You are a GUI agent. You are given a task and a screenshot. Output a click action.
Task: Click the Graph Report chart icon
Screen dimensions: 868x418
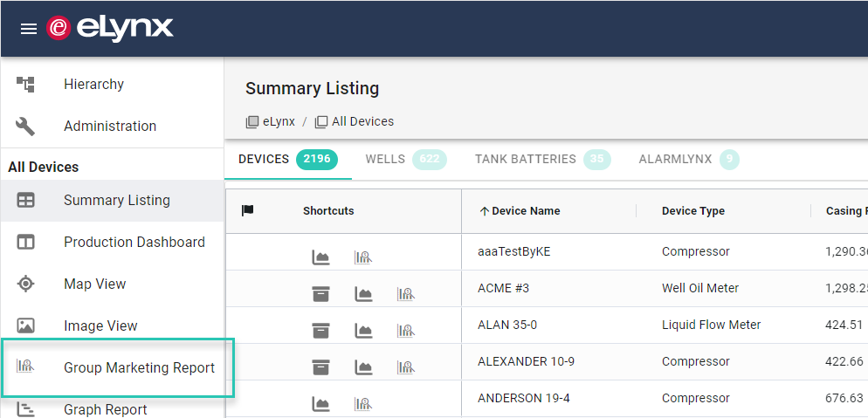pyautogui.click(x=25, y=409)
